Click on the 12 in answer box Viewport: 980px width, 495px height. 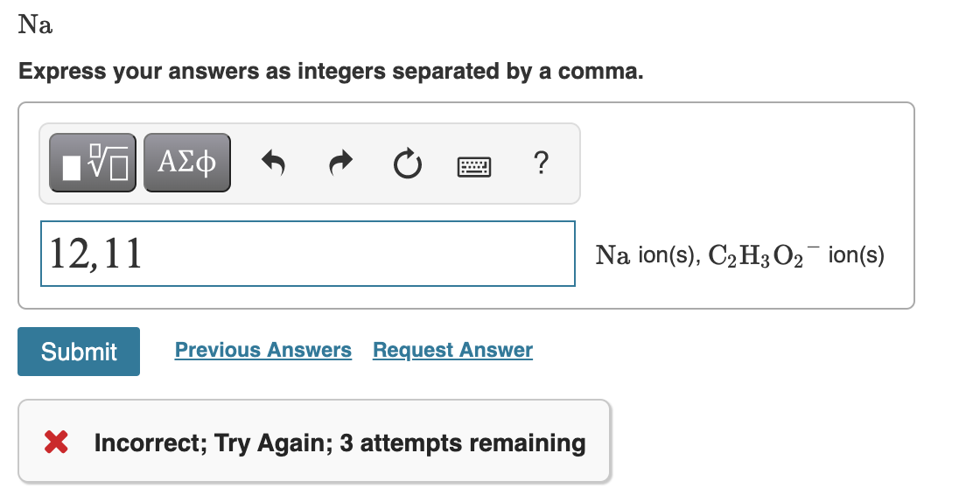(x=68, y=254)
